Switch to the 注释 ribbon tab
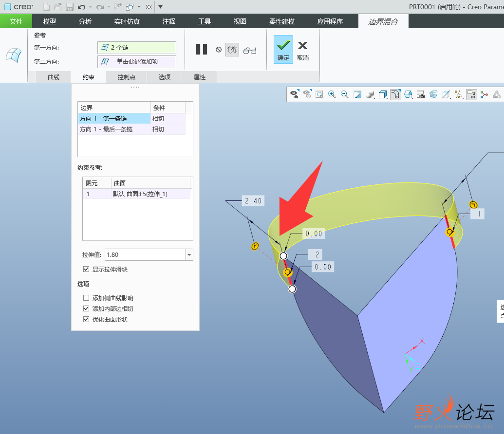The image size is (504, 434). (x=169, y=21)
